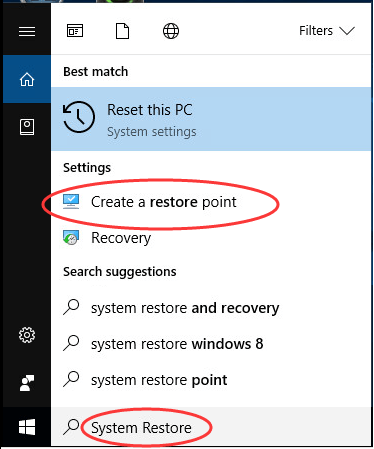Click the Windows Start logo
Screen dimensions: 374x449
[27, 427]
